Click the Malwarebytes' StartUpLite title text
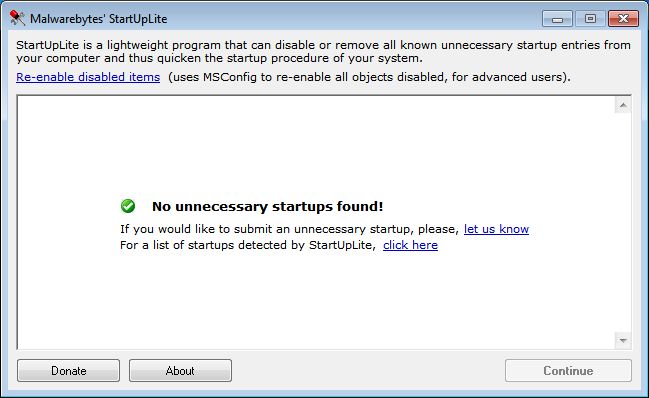The width and height of the screenshot is (649, 398). [99, 19]
